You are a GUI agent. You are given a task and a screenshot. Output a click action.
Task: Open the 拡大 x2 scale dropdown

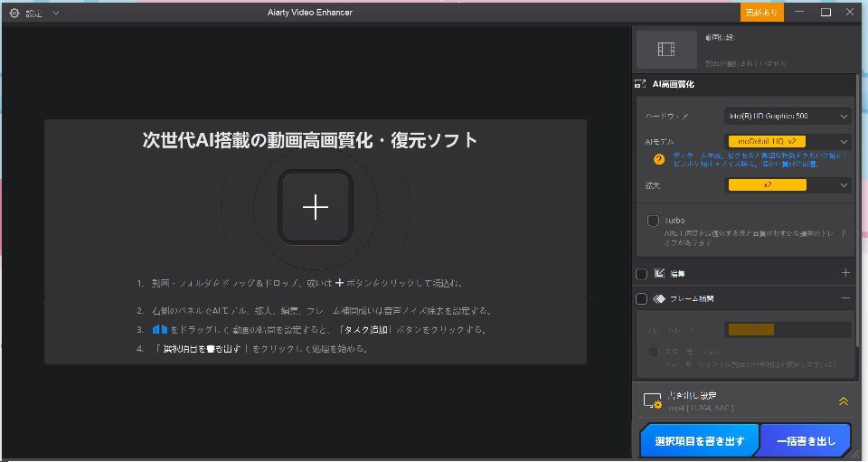788,185
